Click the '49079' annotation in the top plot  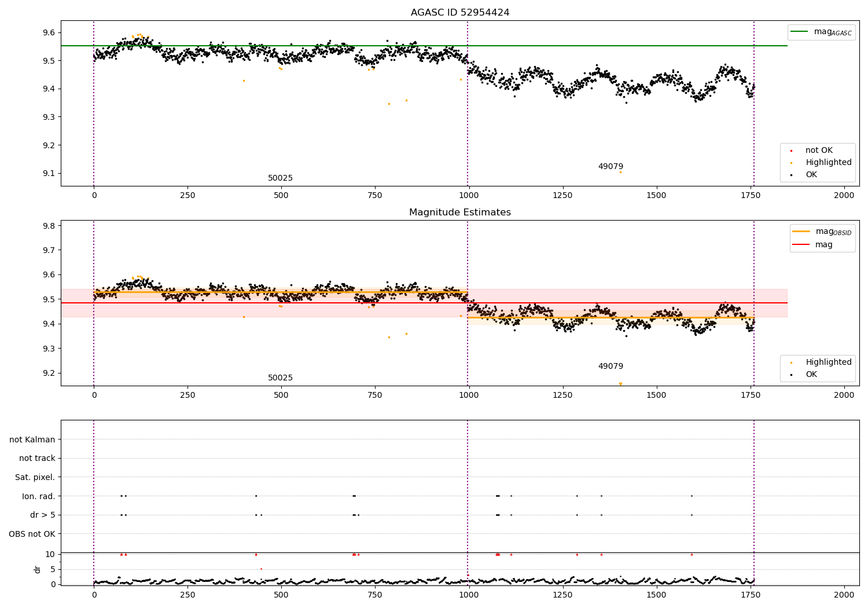pyautogui.click(x=610, y=167)
